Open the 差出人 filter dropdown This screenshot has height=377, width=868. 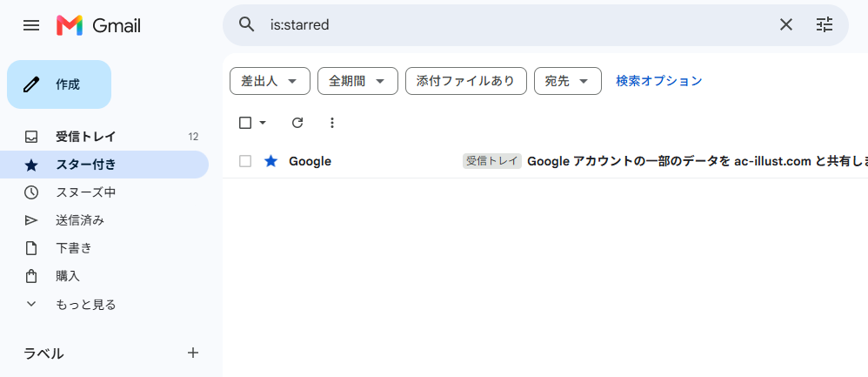coord(270,81)
